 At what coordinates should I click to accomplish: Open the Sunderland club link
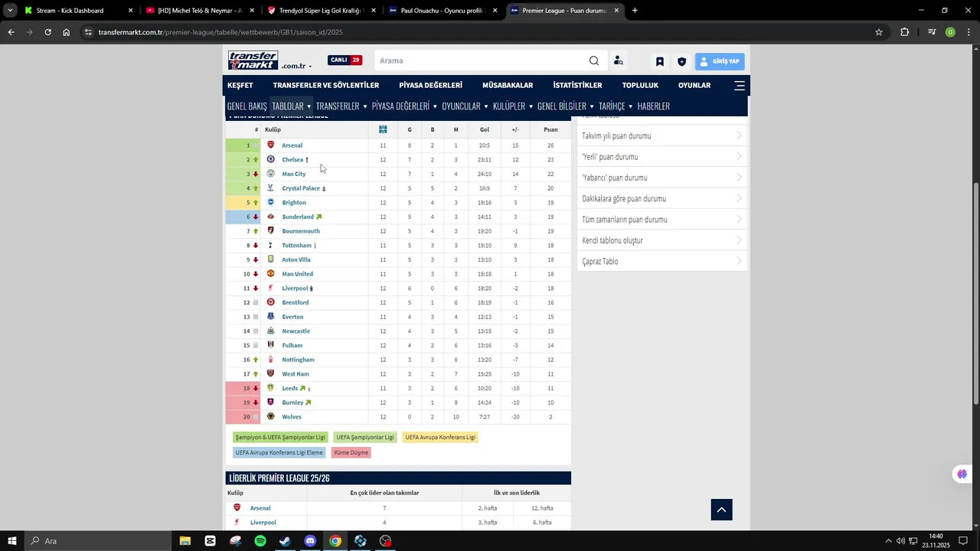click(298, 217)
